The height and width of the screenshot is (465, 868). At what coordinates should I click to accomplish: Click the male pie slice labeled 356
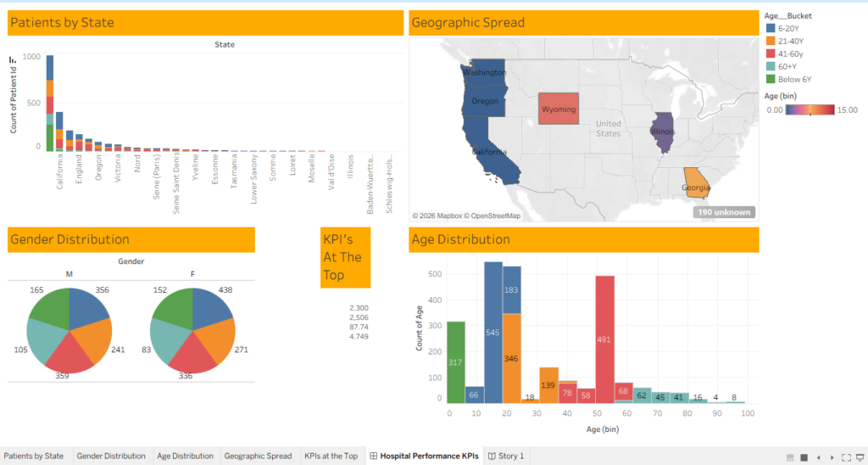(x=87, y=309)
